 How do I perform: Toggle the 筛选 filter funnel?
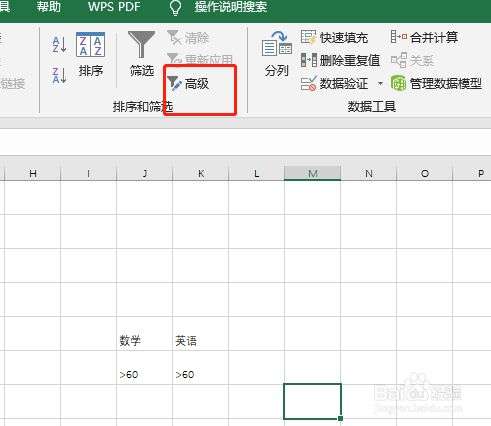coord(142,54)
